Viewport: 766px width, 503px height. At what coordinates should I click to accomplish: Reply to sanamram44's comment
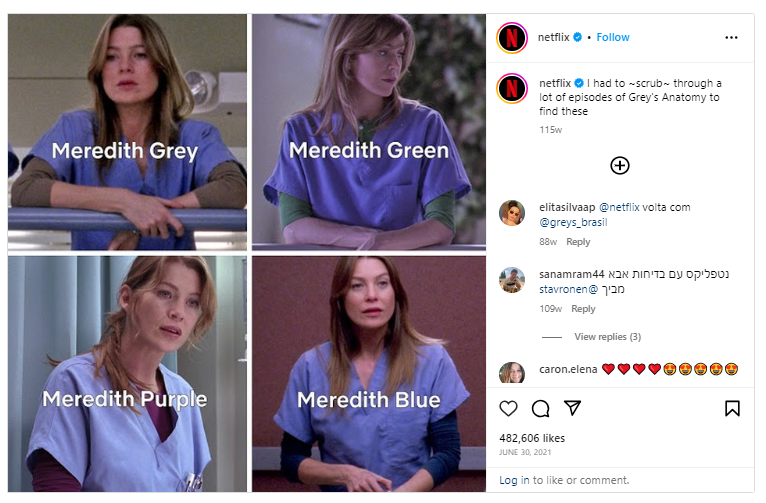[x=583, y=309]
